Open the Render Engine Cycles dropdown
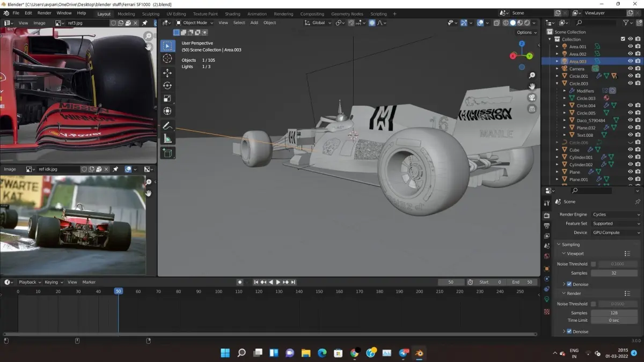 (x=616, y=215)
